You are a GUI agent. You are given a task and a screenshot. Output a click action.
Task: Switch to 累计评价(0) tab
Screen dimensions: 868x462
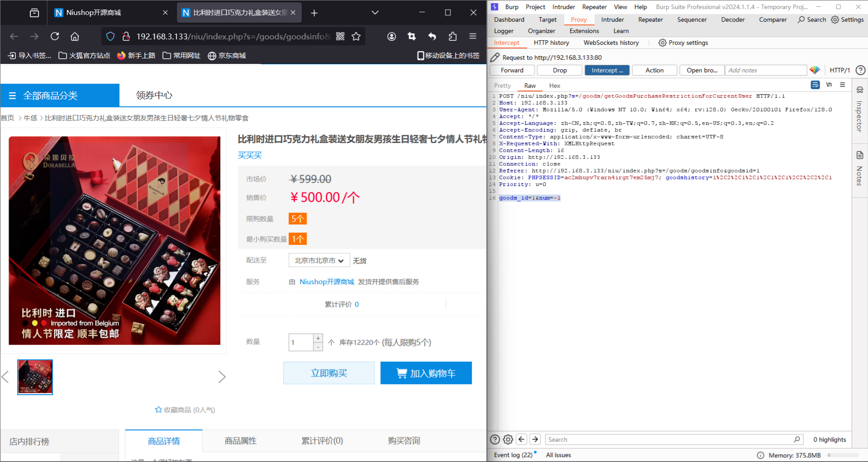[x=322, y=441]
